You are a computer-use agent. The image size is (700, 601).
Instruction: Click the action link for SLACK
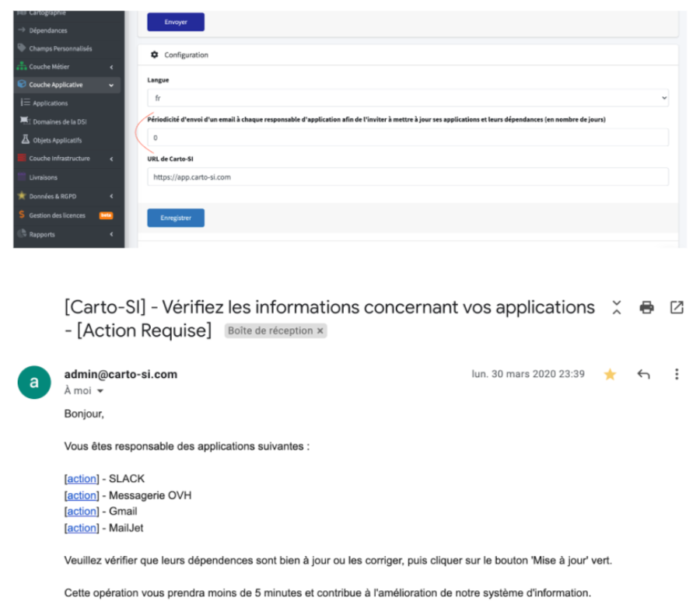click(x=82, y=479)
